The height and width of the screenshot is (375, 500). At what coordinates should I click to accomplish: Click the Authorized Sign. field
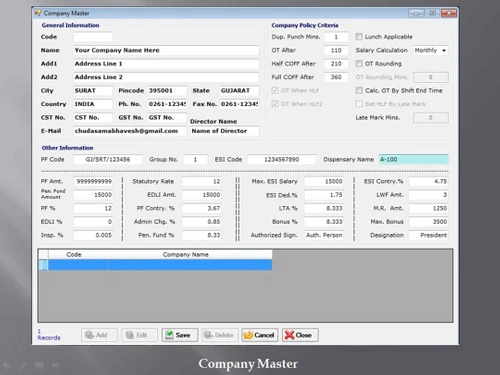click(x=324, y=235)
